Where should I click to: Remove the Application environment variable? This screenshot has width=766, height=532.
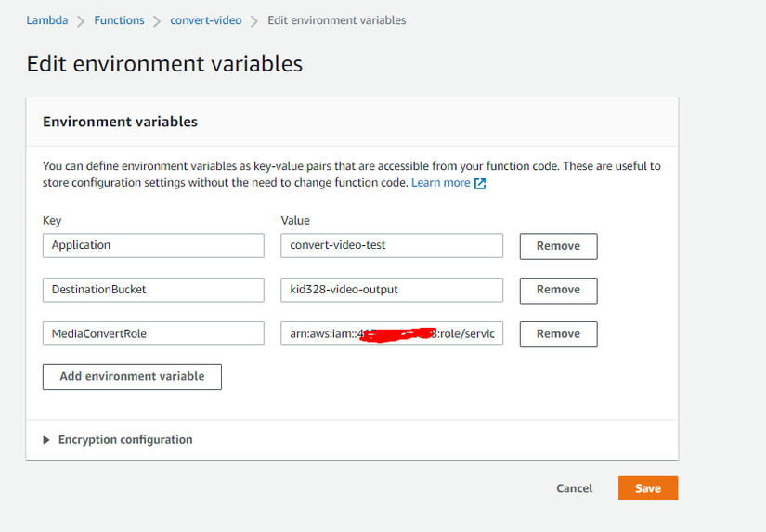[558, 246]
